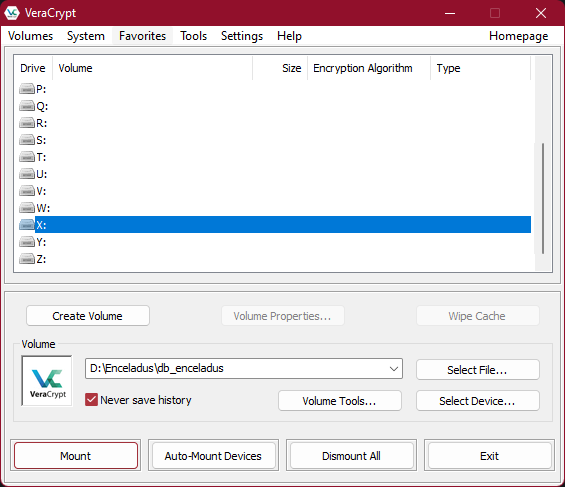The height and width of the screenshot is (487, 565).
Task: Click the T: drive icon
Action: (27, 157)
